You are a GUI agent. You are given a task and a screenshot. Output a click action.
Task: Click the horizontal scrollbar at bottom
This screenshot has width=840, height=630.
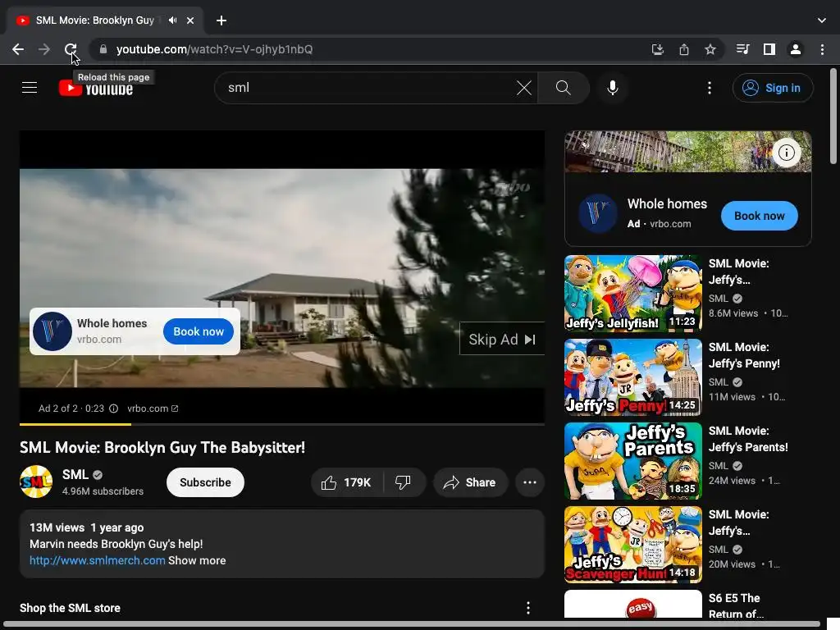412,624
